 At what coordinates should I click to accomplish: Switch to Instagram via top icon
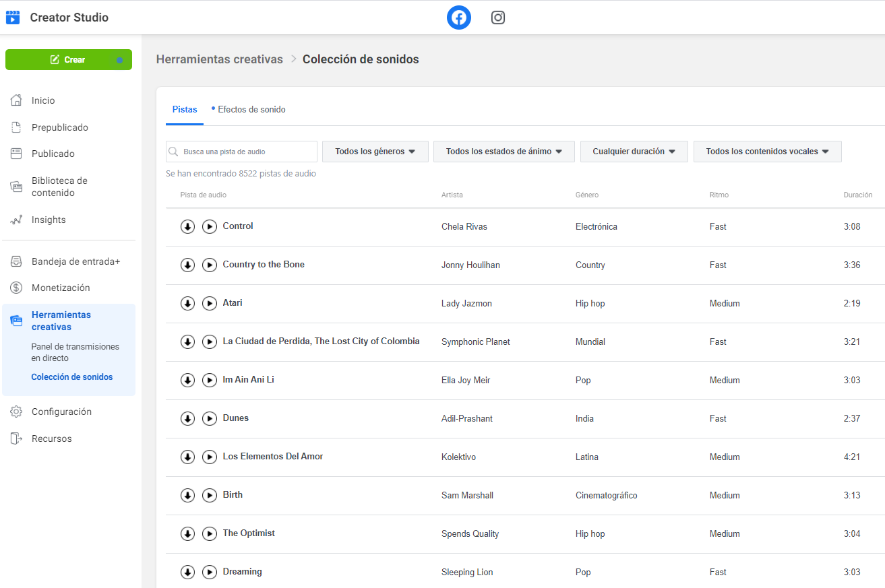click(498, 18)
